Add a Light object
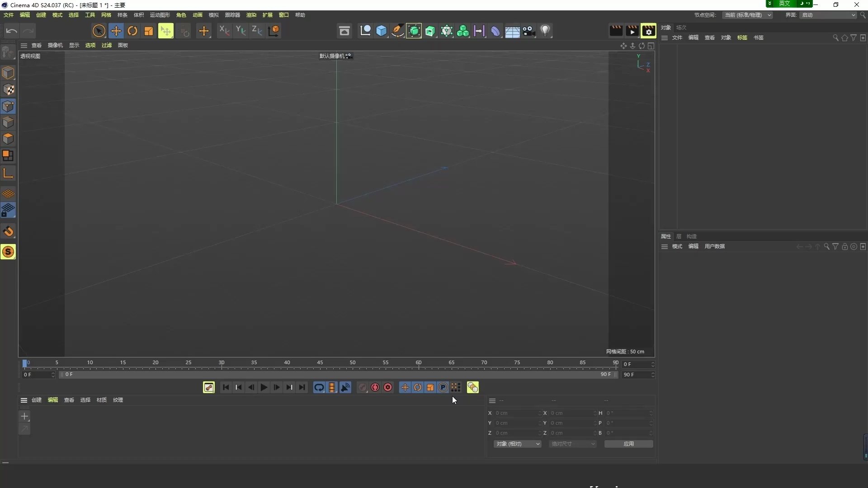 [x=546, y=31]
